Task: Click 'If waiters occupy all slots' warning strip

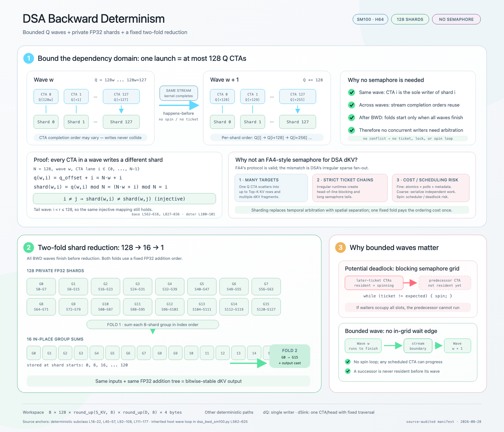Action: 408,307
